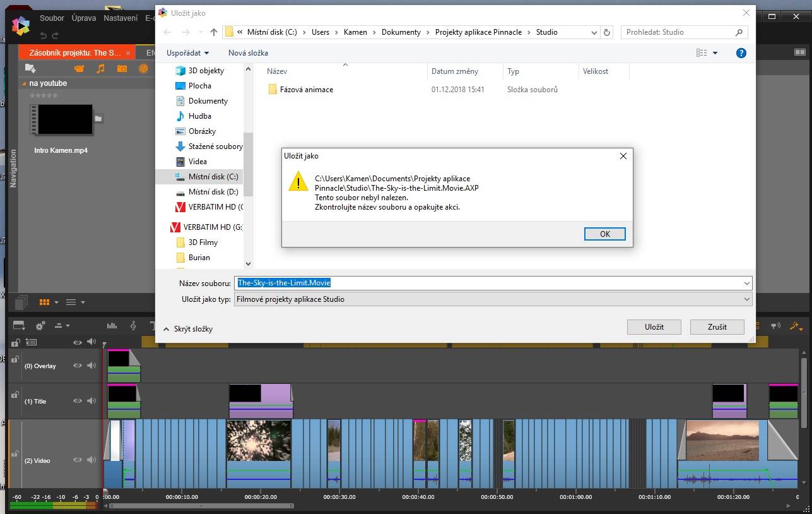
Task: Filter project bin by film reel icon
Action: coord(144,68)
